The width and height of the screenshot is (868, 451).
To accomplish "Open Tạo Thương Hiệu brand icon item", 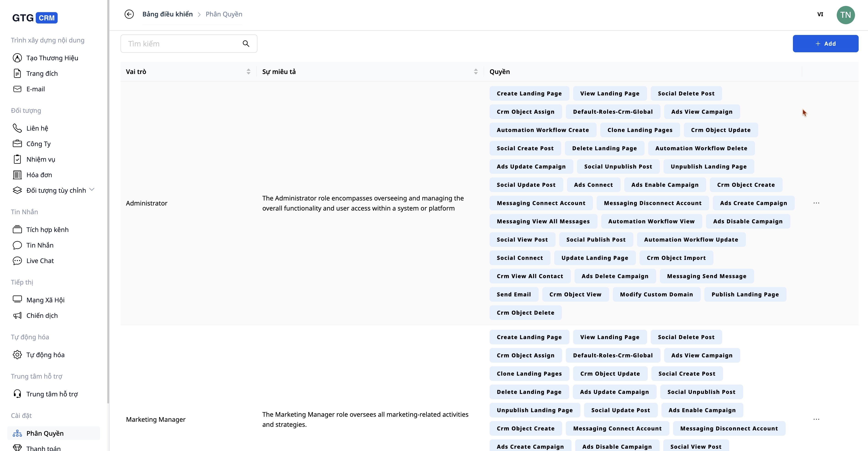I will tap(17, 58).
